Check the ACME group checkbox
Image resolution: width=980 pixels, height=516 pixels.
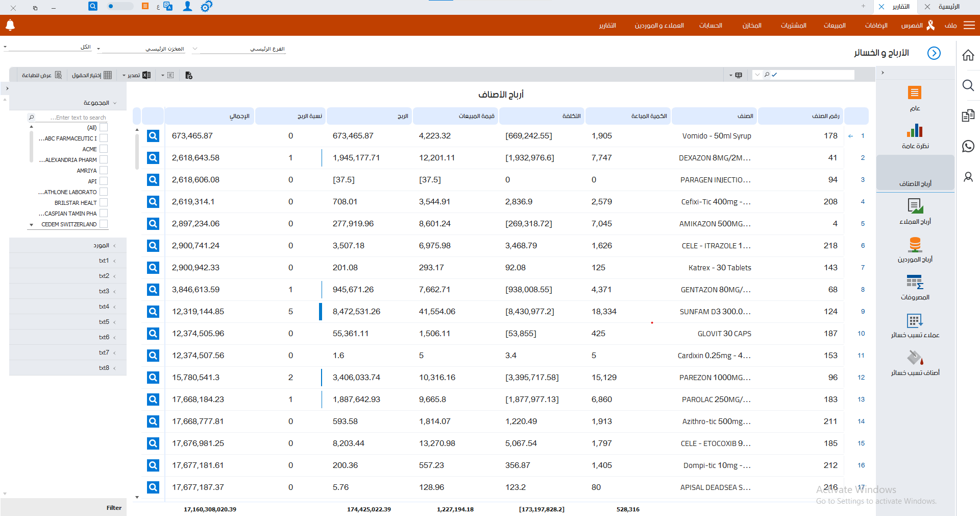104,149
